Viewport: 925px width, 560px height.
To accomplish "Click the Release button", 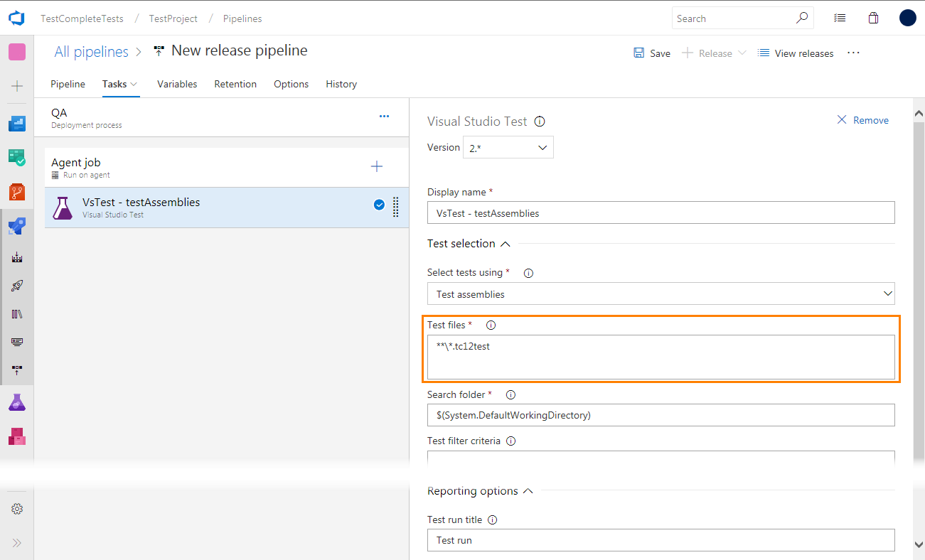I will [x=707, y=53].
